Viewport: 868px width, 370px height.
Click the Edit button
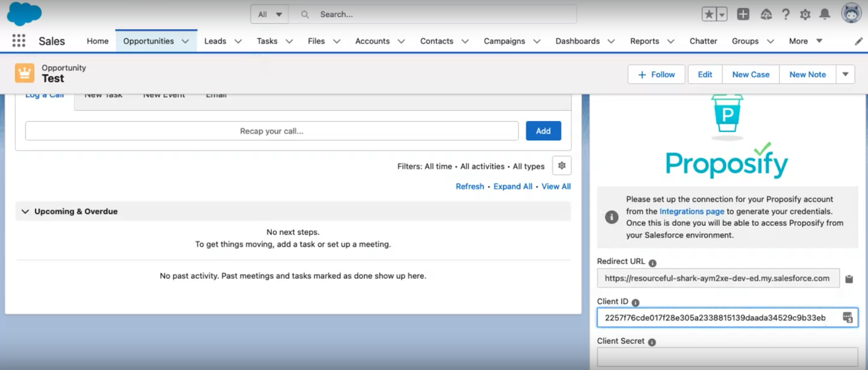[705, 74]
